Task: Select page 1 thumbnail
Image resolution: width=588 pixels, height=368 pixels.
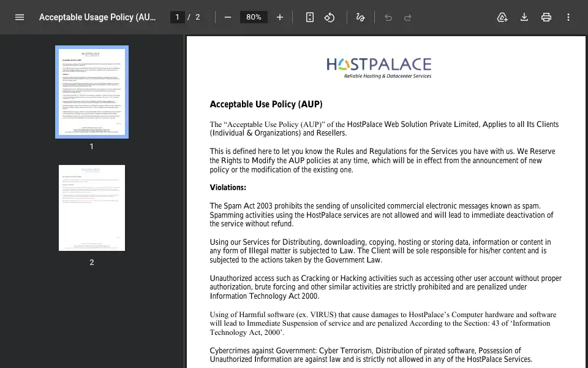Action: tap(92, 92)
